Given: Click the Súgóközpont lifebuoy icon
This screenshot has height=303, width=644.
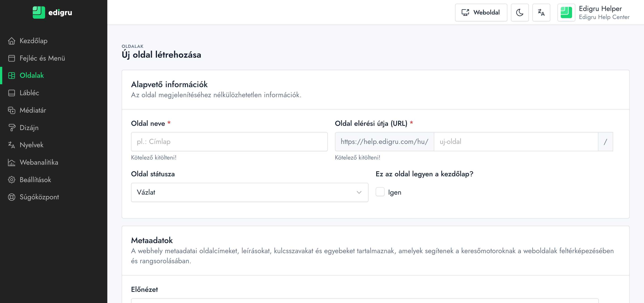Looking at the screenshot, I should click(x=11, y=197).
